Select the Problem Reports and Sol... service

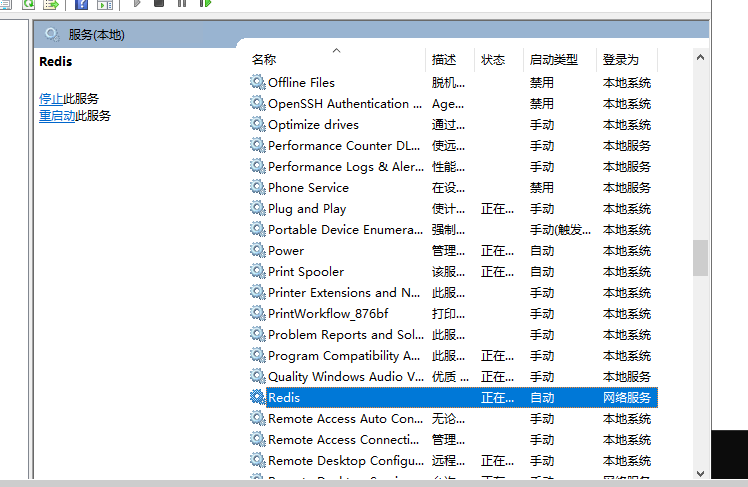coord(346,334)
